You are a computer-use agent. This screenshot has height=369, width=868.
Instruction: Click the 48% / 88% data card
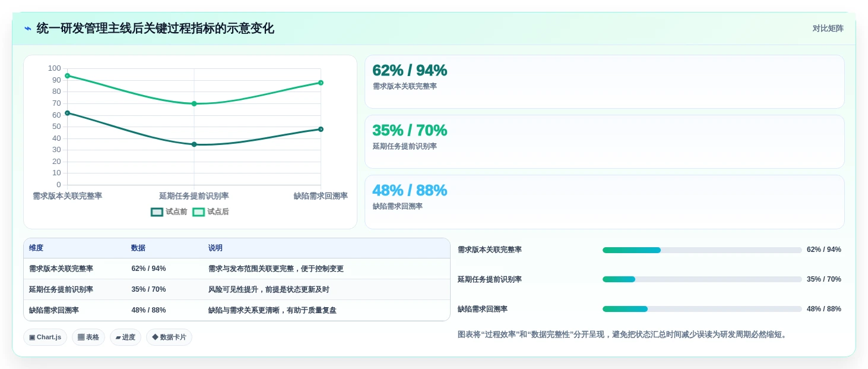604,202
